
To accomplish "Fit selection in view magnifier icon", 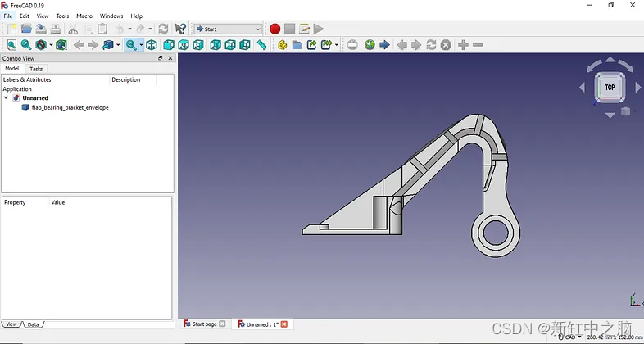I will point(26,45).
